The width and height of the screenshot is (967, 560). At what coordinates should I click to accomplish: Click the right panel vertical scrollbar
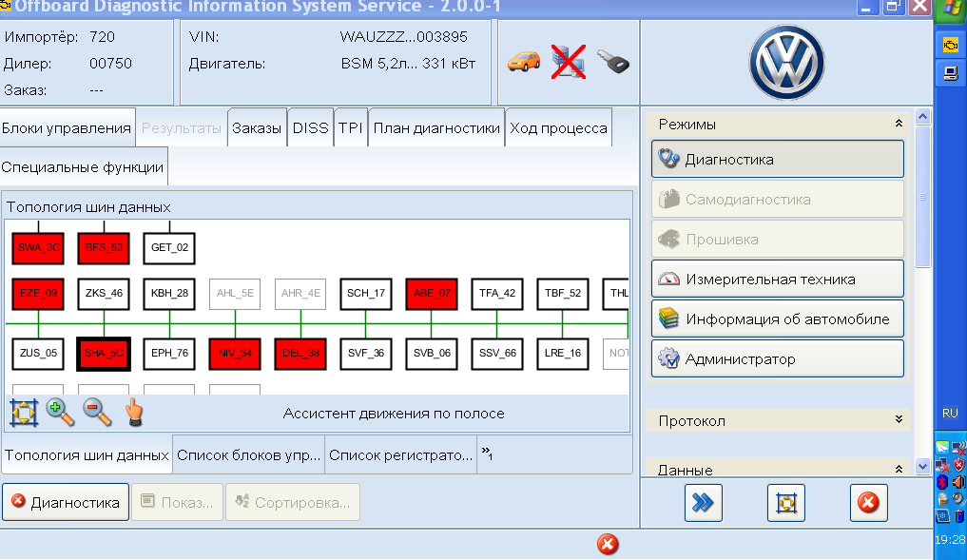[x=920, y=285]
